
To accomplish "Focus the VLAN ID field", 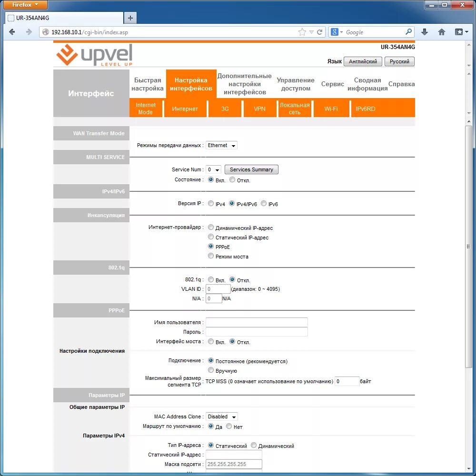I will click(x=218, y=289).
